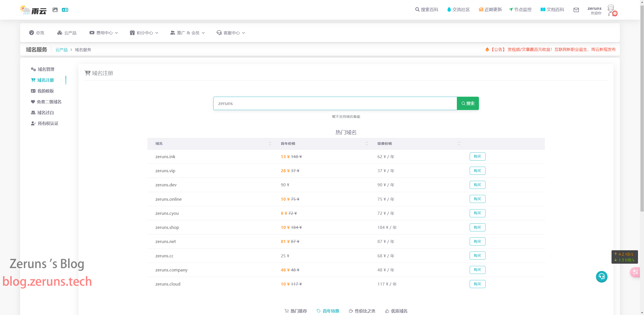Open 搜索百科 with magnifier icon

(x=427, y=10)
